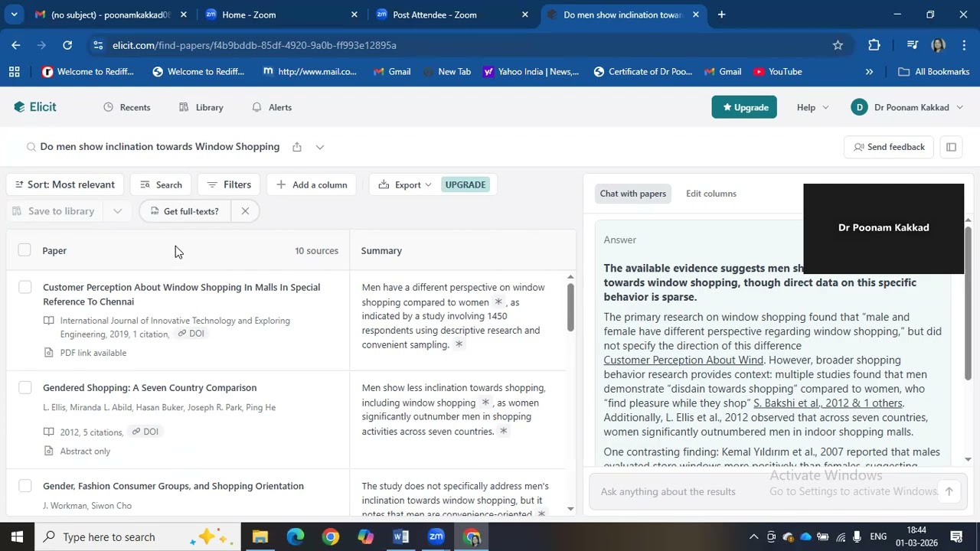Viewport: 980px width, 551px height.
Task: Open Zoom app from taskbar
Action: 436,537
